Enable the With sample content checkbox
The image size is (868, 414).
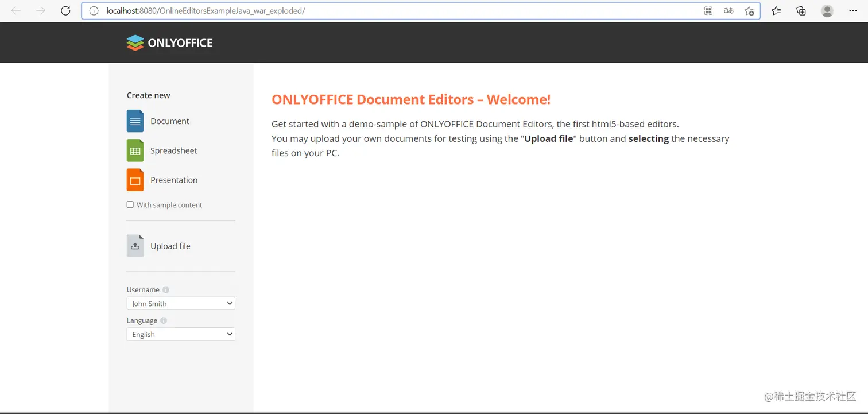point(130,204)
